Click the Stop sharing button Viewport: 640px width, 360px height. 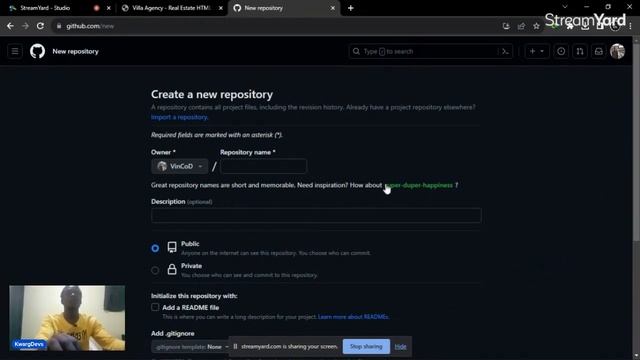(366, 347)
